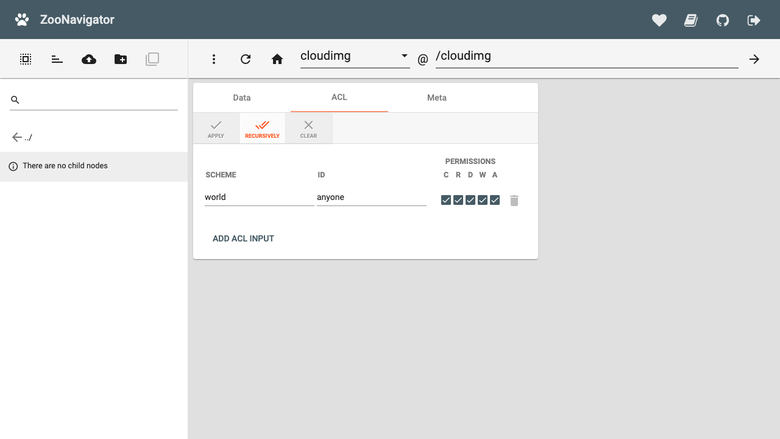Toggle the Admin (A) permission checkbox
The image size is (780, 439).
[x=494, y=200]
